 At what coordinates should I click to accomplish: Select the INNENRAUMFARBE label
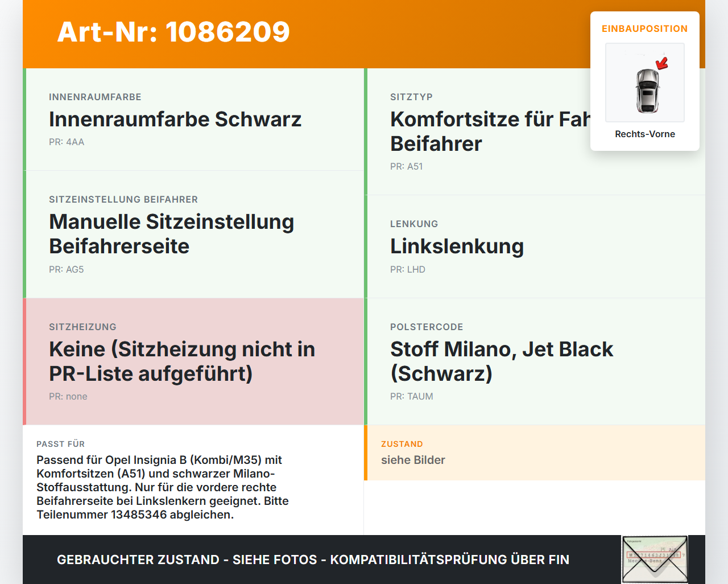tap(95, 97)
